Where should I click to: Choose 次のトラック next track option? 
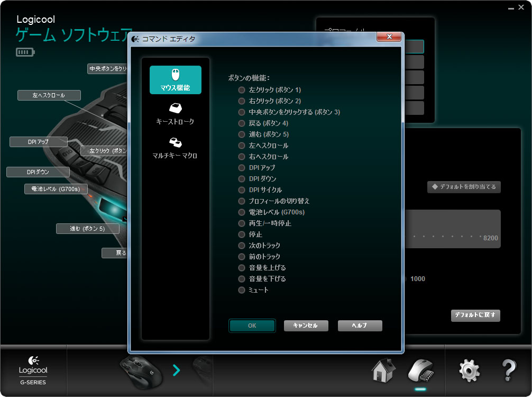click(242, 246)
